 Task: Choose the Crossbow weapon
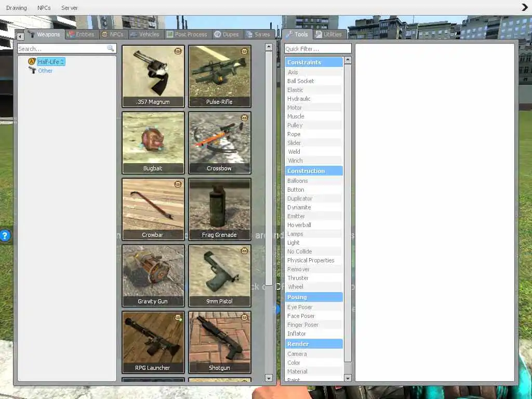[x=220, y=143]
